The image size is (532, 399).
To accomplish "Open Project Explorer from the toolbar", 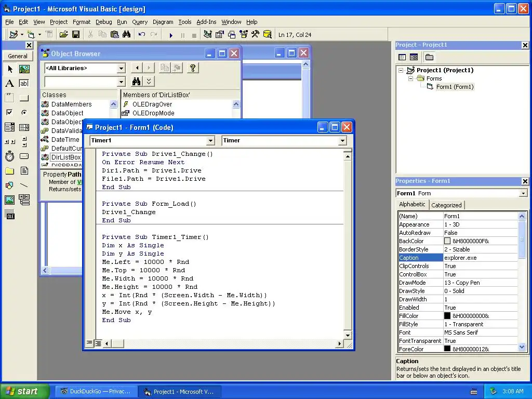I will 208,35.
